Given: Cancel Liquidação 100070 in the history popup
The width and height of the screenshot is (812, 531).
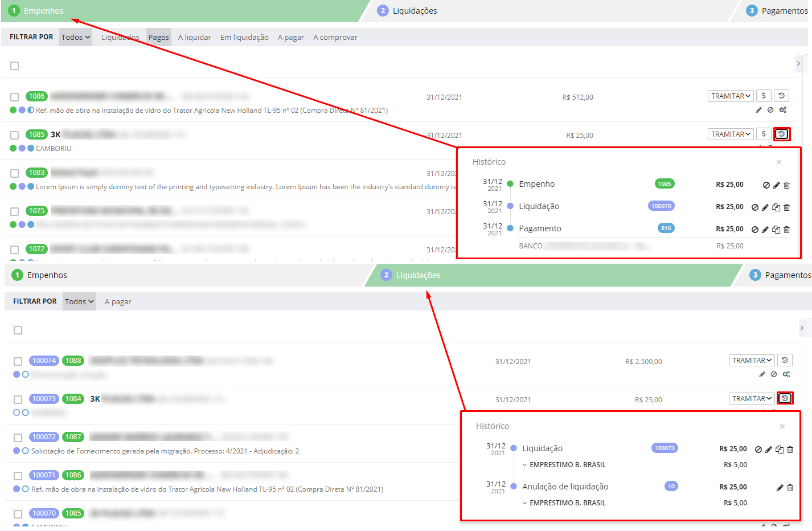Looking at the screenshot, I should [755, 207].
